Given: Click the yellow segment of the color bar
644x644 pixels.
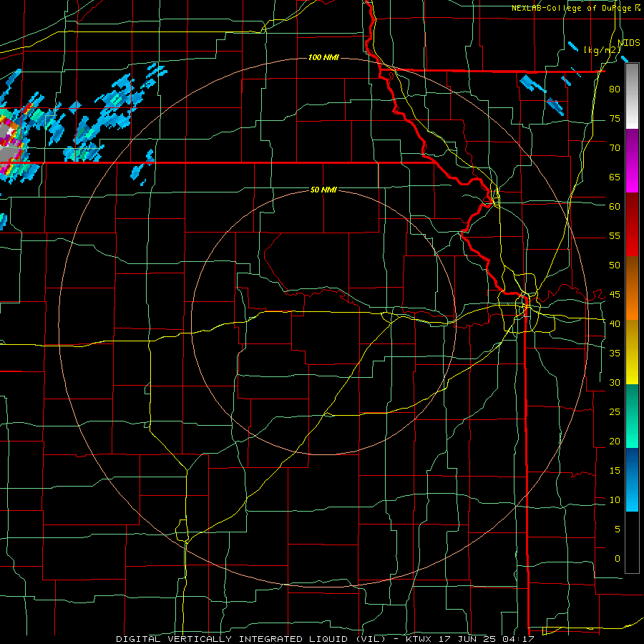Looking at the screenshot, I should [x=632, y=352].
